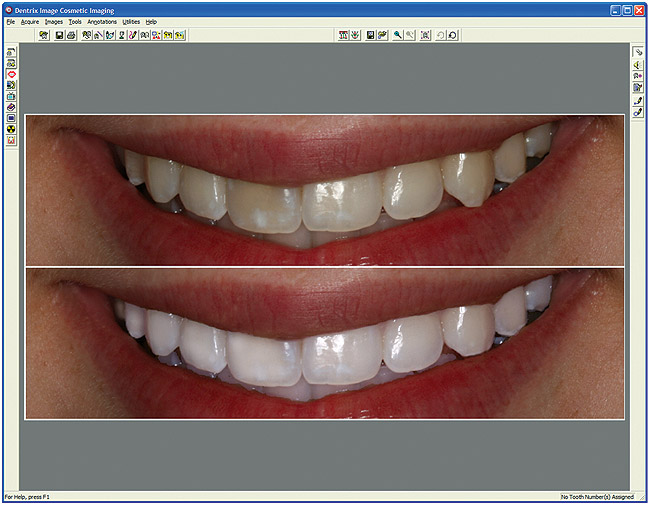The image size is (650, 506).
Task: Maximize the Dentrix Image window
Action: tap(627, 10)
